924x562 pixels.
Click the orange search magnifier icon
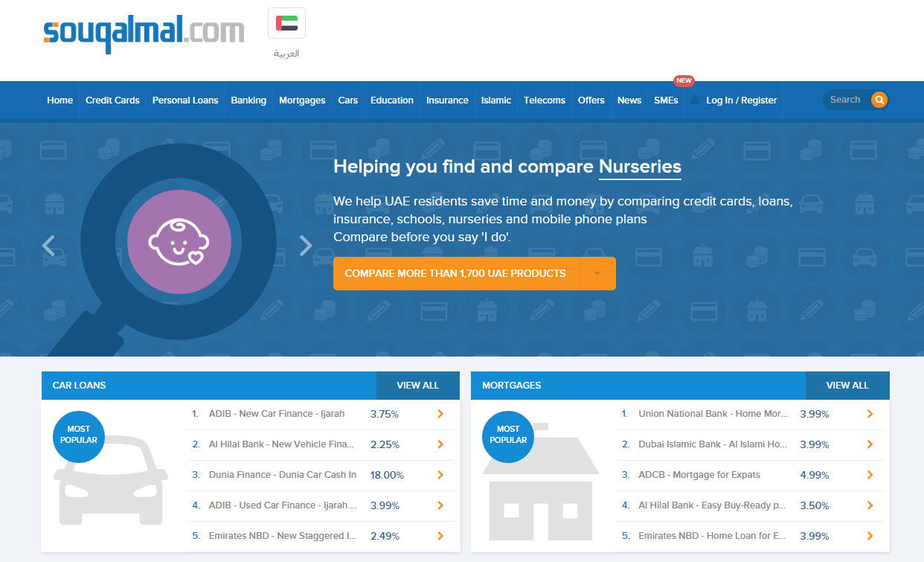(x=879, y=100)
